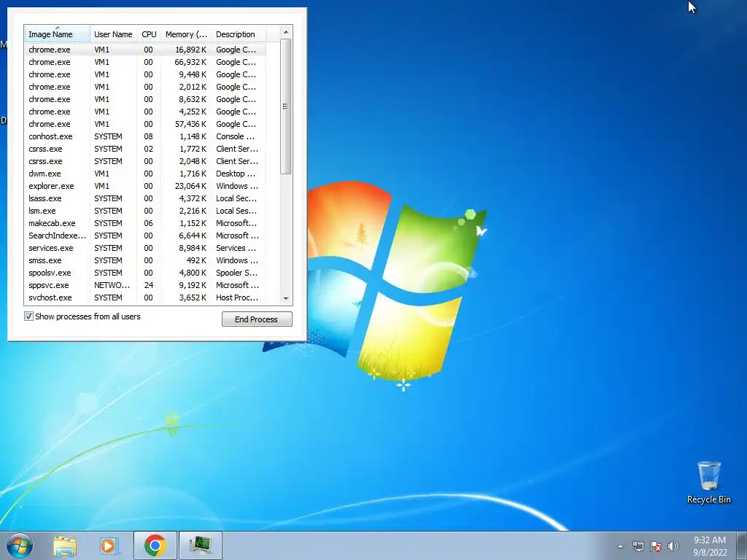Image resolution: width=747 pixels, height=560 pixels.
Task: Open network status tray icon
Action: (638, 546)
